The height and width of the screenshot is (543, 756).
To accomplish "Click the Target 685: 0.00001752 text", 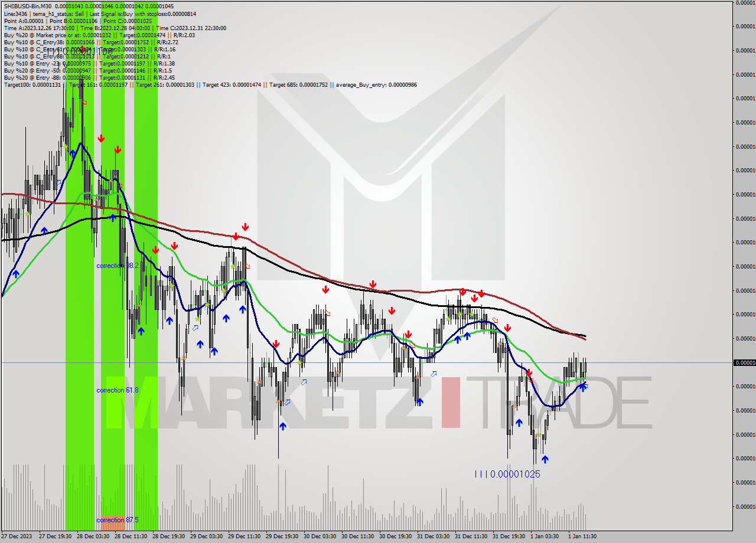I will [299, 84].
